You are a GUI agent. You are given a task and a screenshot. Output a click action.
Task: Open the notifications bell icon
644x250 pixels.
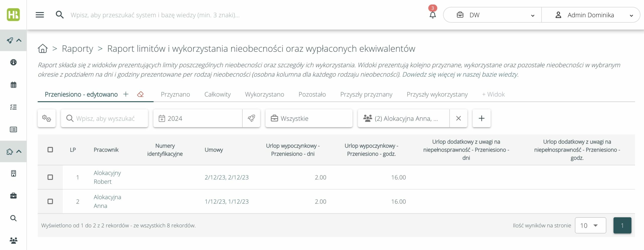432,15
